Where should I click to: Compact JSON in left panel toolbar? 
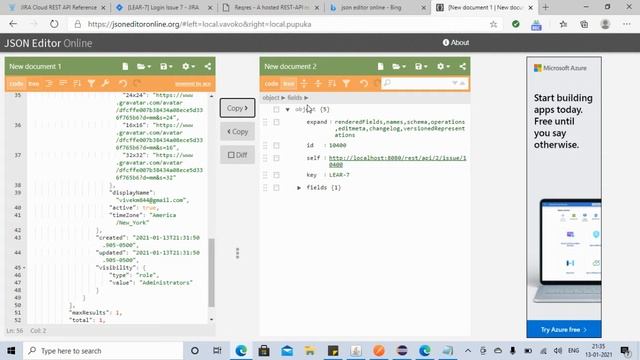(63, 84)
